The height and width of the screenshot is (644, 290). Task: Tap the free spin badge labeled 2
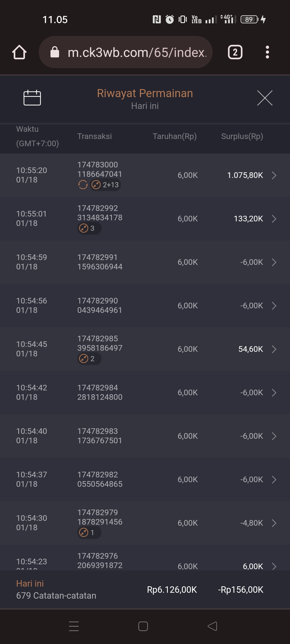(x=89, y=359)
